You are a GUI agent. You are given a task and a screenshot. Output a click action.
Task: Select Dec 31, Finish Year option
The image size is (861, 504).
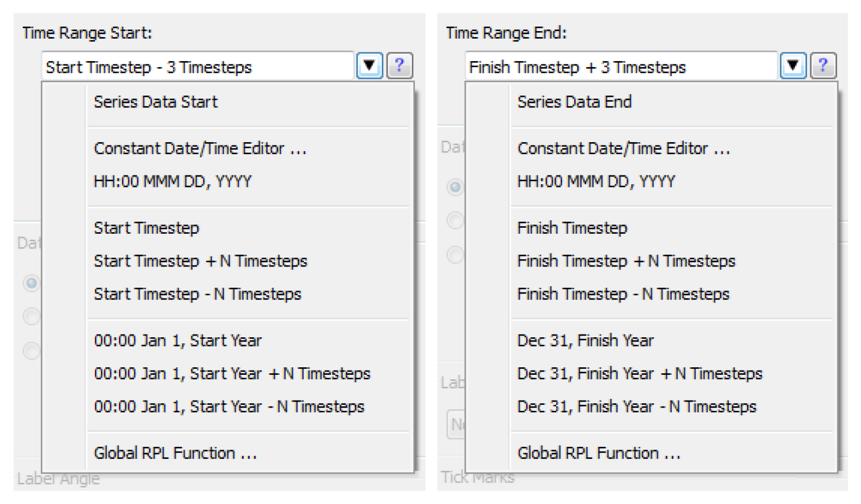pyautogui.click(x=585, y=341)
